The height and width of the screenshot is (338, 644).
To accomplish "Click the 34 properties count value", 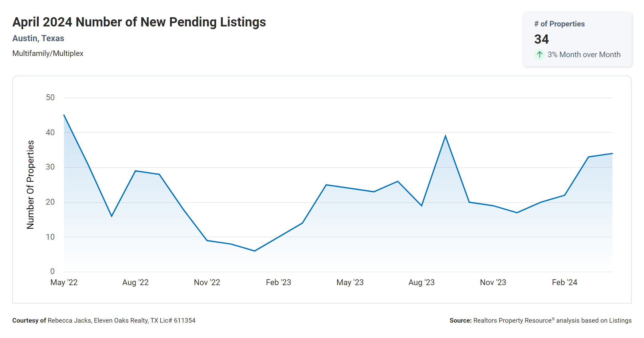I will point(541,39).
